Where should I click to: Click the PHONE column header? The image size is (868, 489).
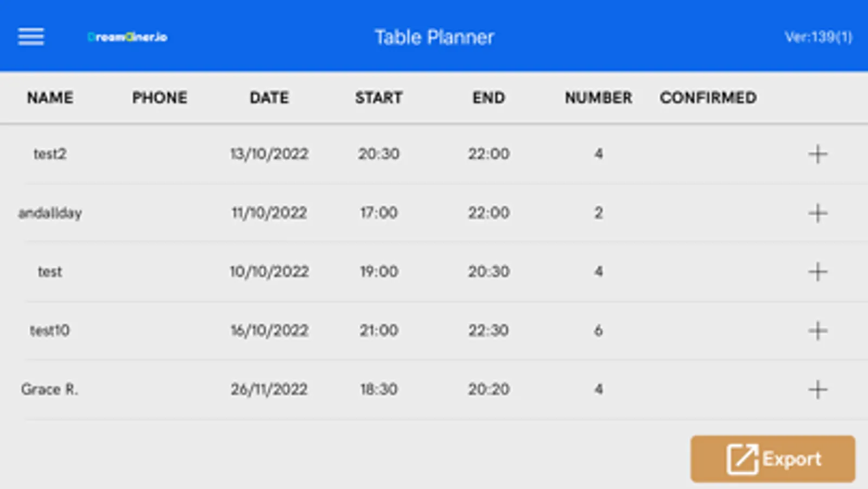160,98
